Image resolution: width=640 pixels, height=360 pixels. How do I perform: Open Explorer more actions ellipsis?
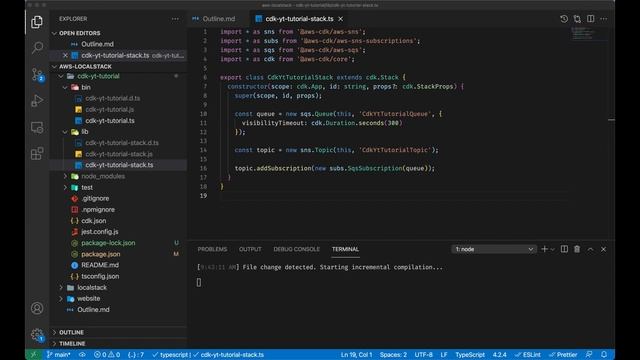click(x=175, y=19)
